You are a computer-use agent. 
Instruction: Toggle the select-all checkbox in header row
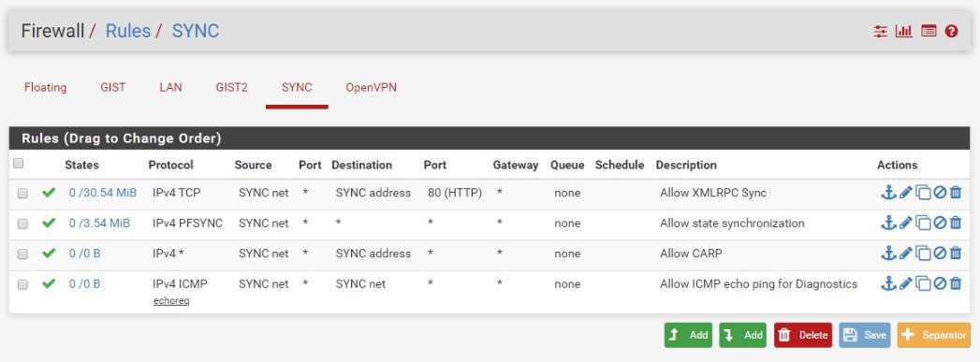coord(19,164)
